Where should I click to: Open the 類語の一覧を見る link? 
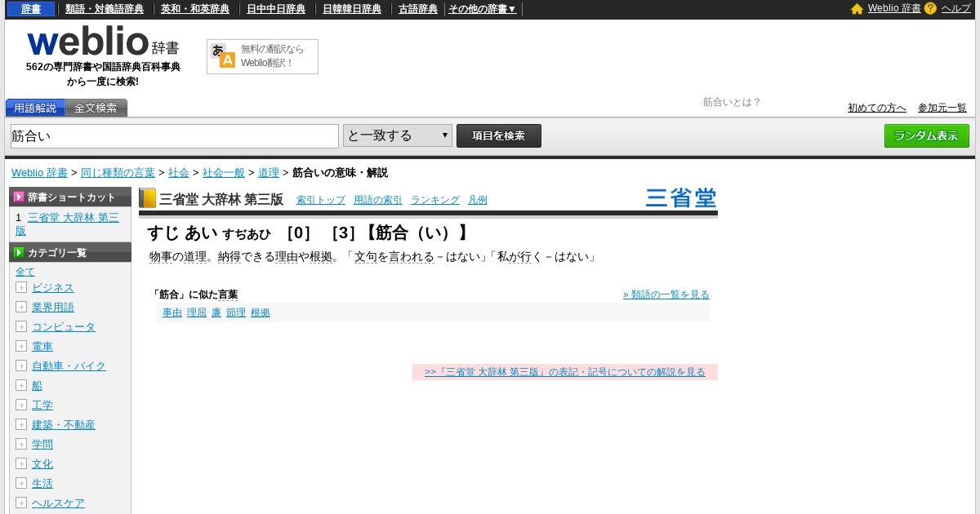point(666,295)
